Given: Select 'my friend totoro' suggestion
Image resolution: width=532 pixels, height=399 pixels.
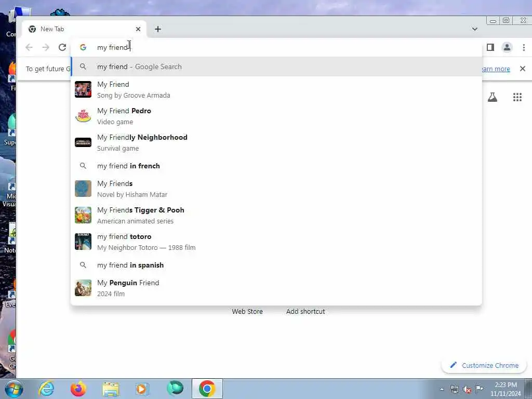Looking at the screenshot, I should [276, 242].
